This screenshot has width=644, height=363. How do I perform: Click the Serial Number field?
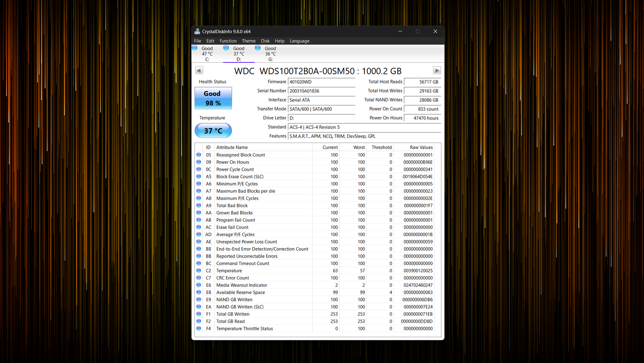[321, 91]
